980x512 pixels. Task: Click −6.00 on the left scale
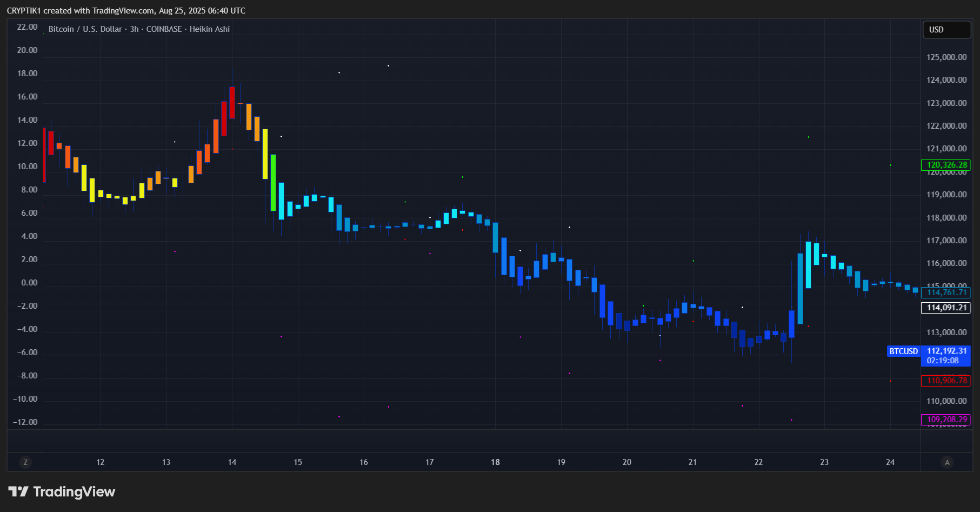point(28,353)
